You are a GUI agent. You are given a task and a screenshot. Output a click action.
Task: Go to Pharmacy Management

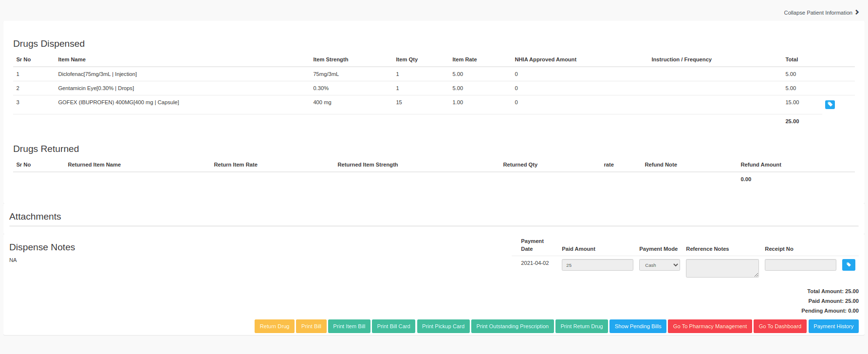pyautogui.click(x=709, y=326)
